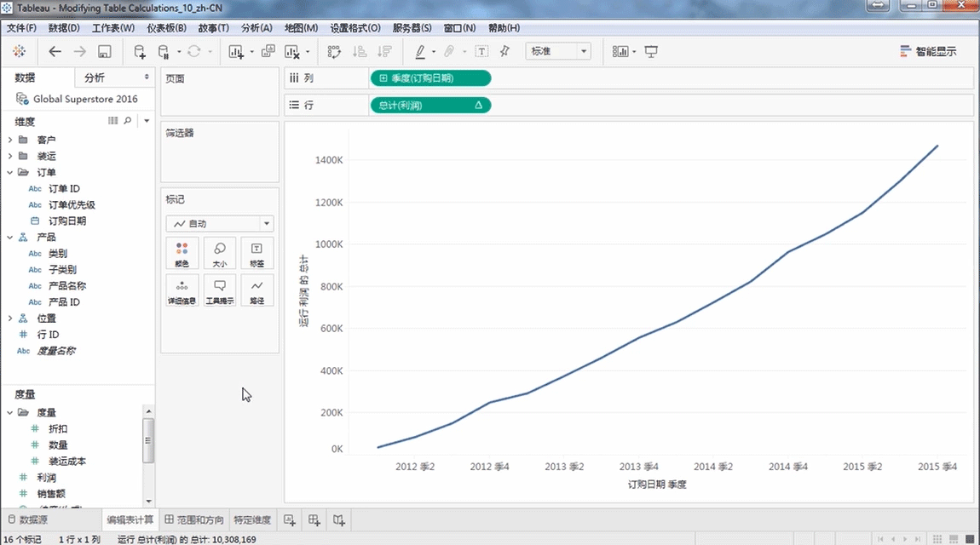Click the swap rows and columns icon
The width and height of the screenshot is (980, 545).
pos(334,52)
